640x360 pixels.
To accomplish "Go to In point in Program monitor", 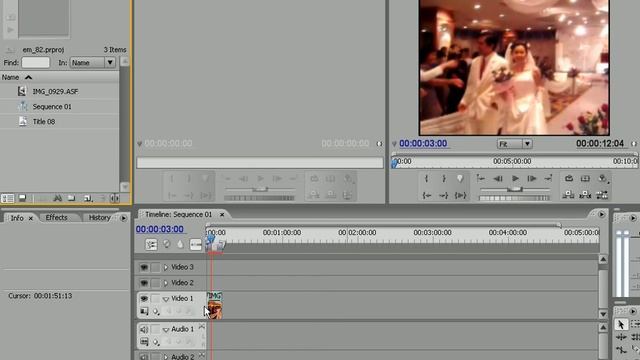I will click(427, 196).
